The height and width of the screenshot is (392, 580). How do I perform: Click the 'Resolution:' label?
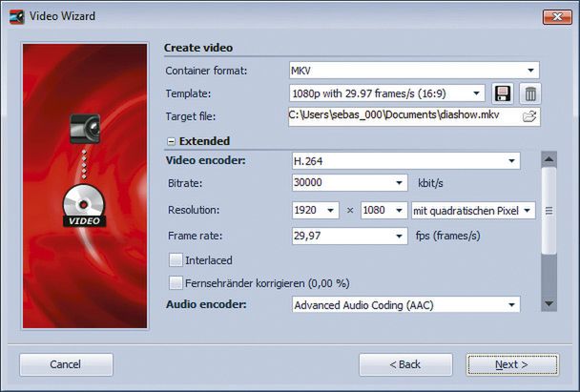pyautogui.click(x=194, y=210)
